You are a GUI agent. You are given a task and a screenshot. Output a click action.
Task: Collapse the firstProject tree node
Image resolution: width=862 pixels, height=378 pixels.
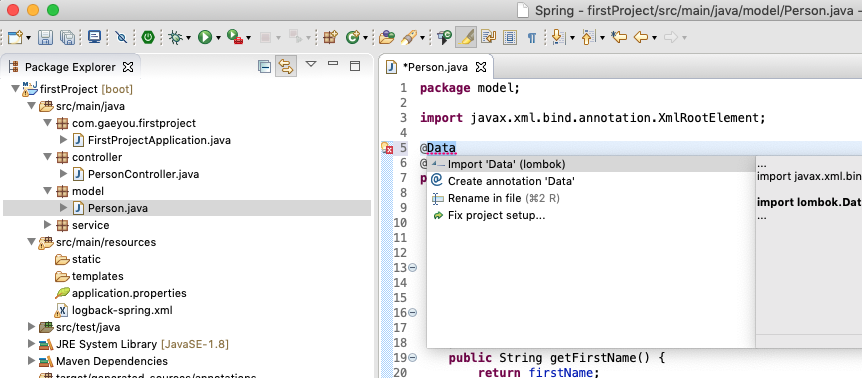pyautogui.click(x=15, y=88)
